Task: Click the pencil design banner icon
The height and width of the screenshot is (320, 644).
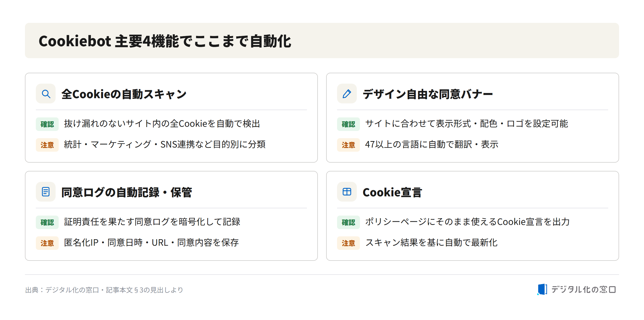Action: pos(347,94)
